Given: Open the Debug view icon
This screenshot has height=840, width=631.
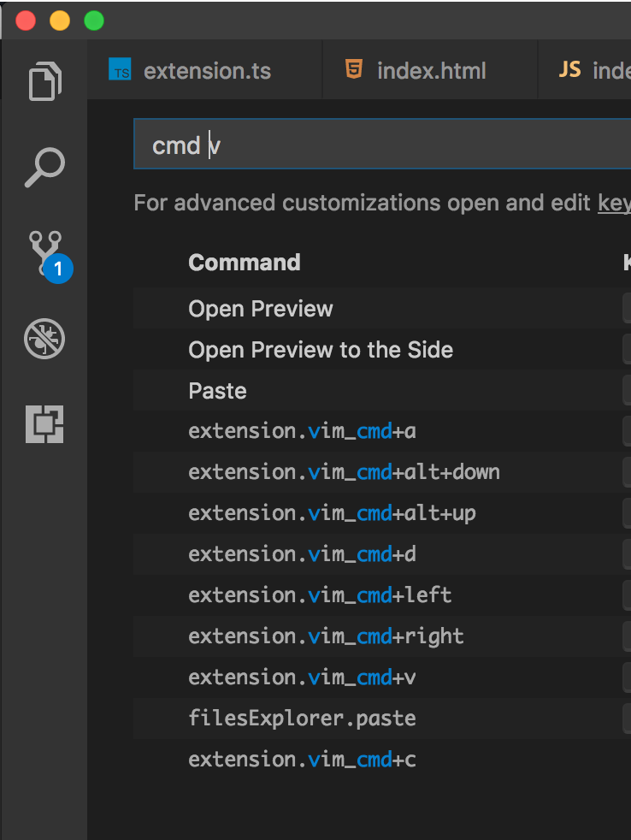Looking at the screenshot, I should (x=44, y=339).
